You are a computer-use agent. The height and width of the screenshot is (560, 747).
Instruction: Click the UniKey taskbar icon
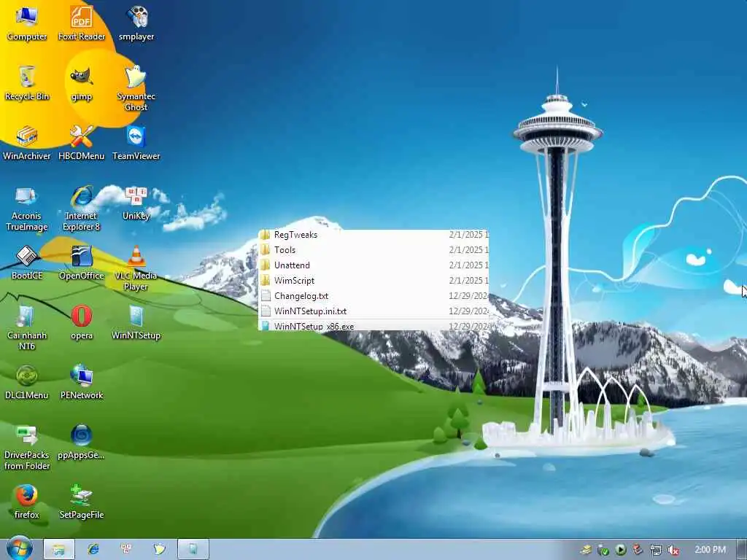pos(126,549)
